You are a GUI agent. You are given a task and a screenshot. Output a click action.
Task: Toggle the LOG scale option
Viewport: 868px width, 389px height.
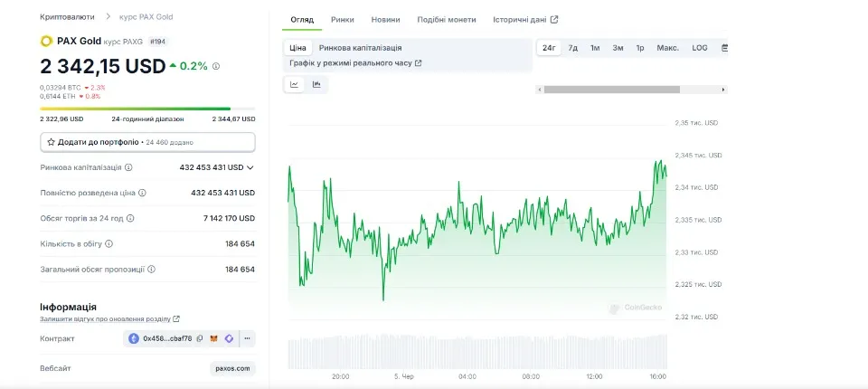700,48
